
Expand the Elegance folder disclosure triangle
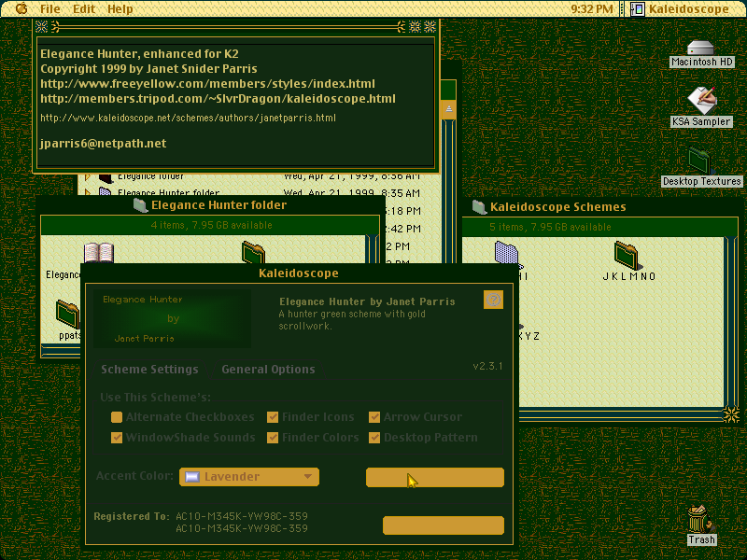(x=88, y=176)
